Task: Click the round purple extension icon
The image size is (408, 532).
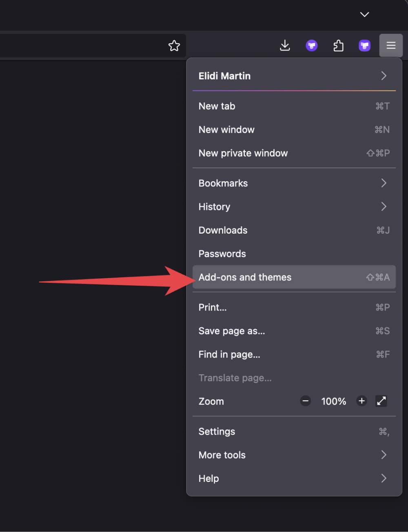Action: point(312,46)
